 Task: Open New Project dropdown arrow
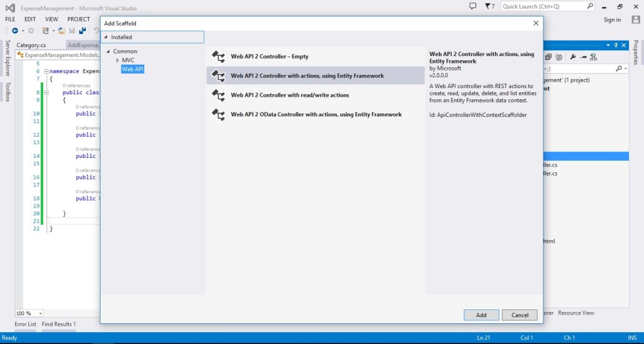click(53, 31)
